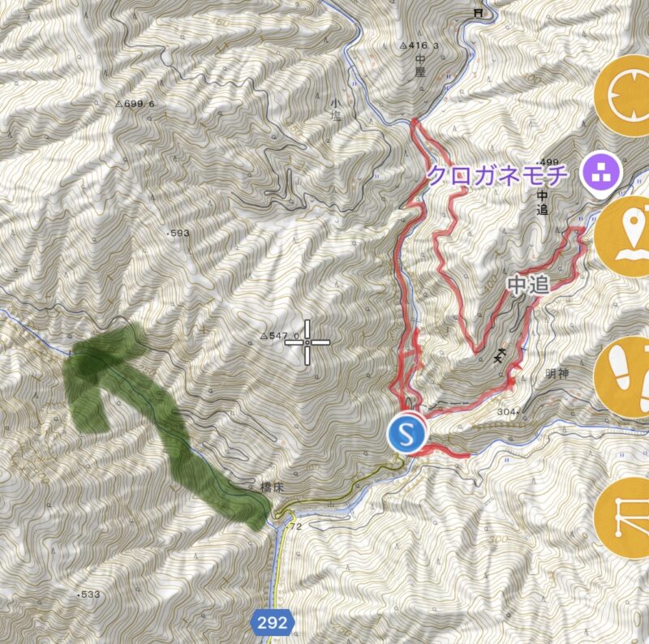Screen dimensions: 649x644
Task: Tap the 明神 place name label
Action: [x=557, y=373]
